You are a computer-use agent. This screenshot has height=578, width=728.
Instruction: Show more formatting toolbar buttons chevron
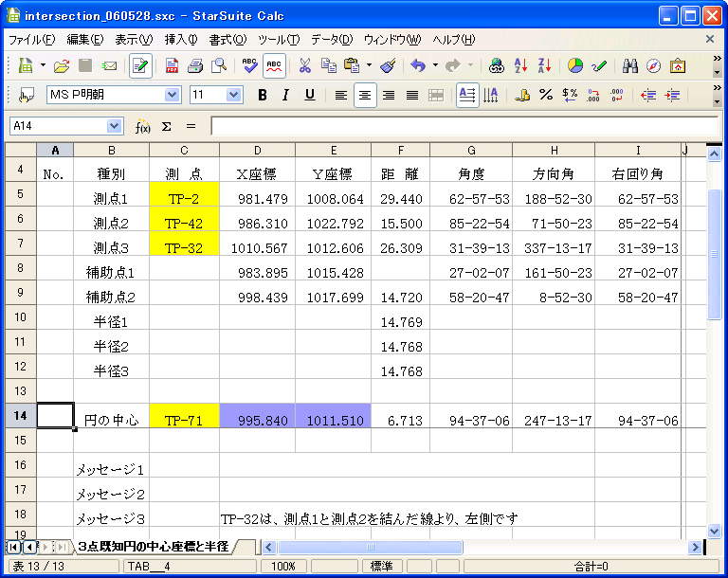718,88
